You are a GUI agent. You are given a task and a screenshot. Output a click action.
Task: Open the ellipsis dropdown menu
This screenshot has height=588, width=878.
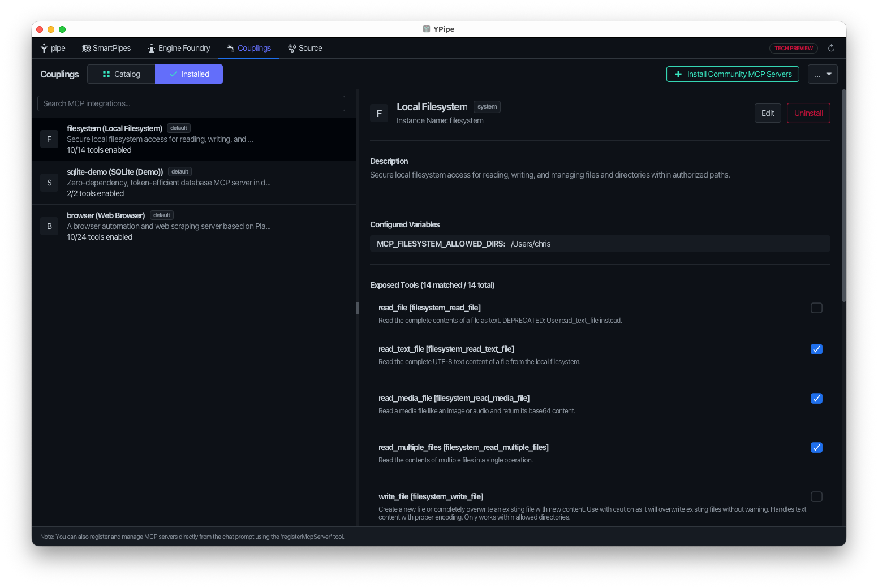point(823,74)
